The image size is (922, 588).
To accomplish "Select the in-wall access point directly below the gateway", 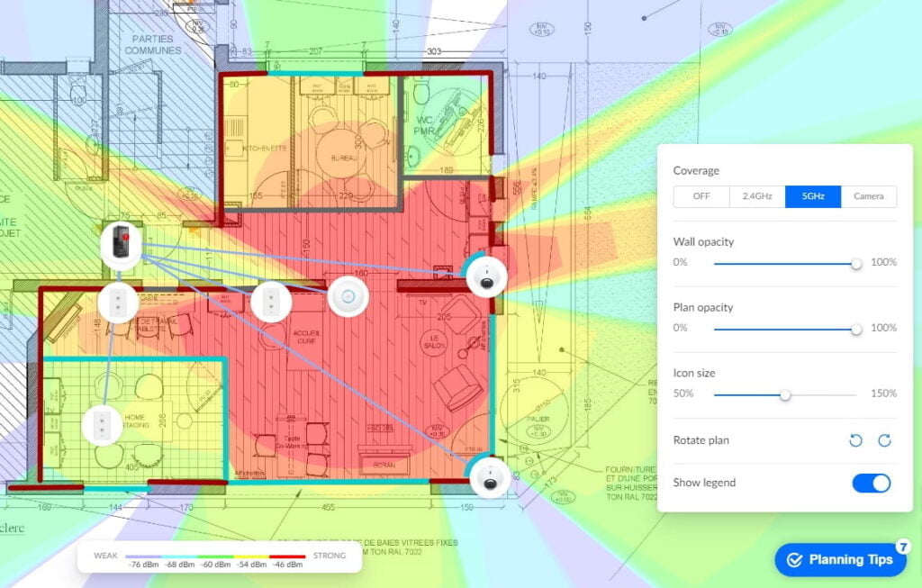I will pyautogui.click(x=118, y=303).
